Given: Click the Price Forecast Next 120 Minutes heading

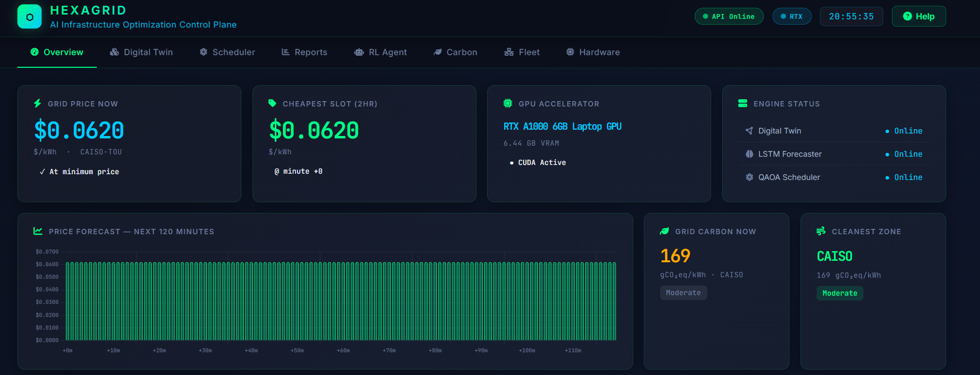Looking at the screenshot, I should click(x=132, y=232).
